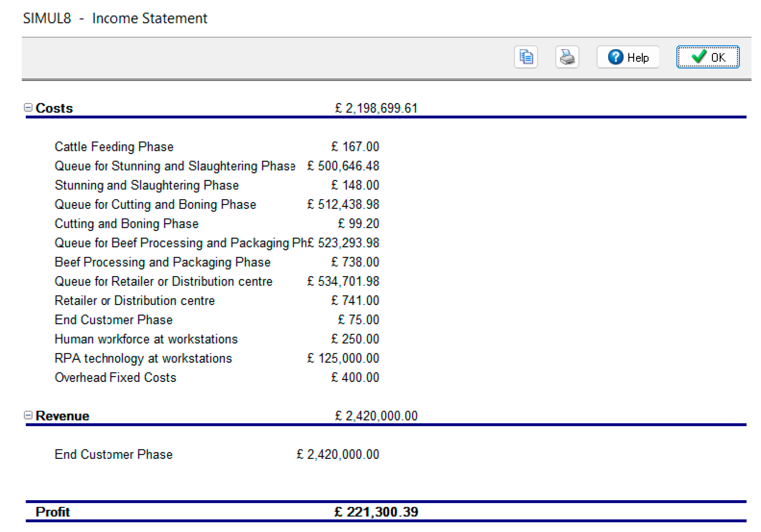This screenshot has height=532, width=761.
Task: Select the Cutting and Boning Phase row
Action: [217, 223]
